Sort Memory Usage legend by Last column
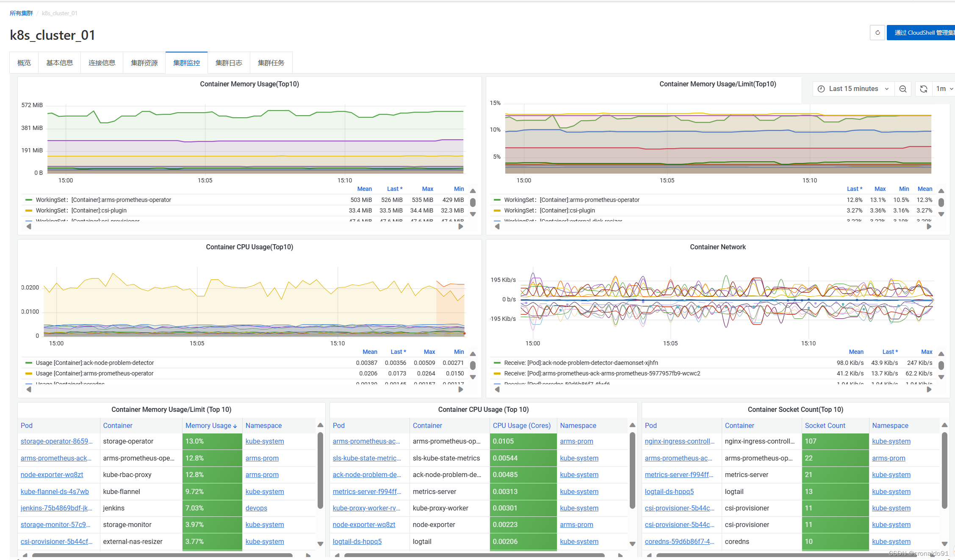This screenshot has width=955, height=560. [x=395, y=189]
